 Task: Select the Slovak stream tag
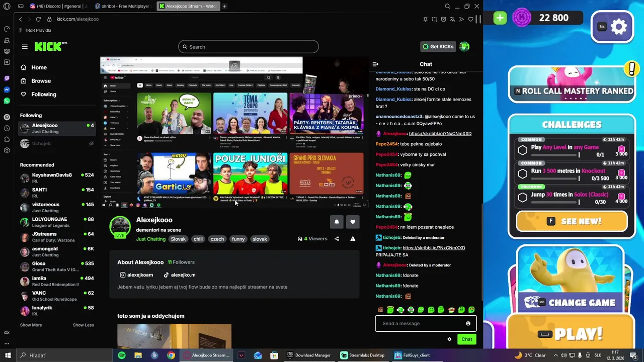178,239
